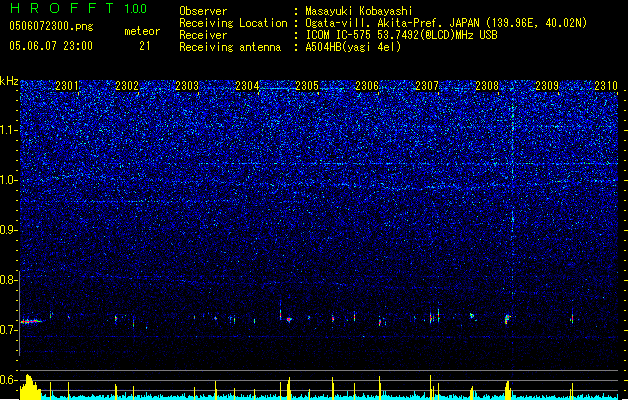The image size is (629, 400).
Task: Click the 2306 time marker
Action: pos(367,85)
